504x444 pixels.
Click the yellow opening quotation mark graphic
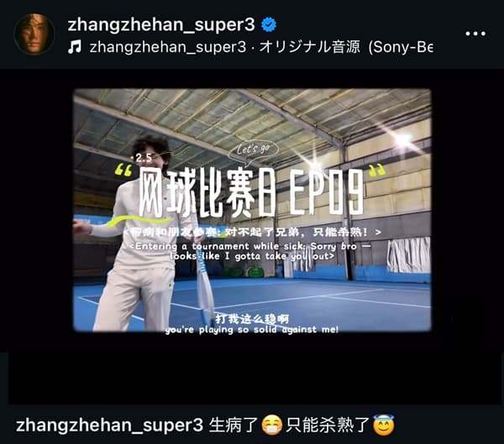[x=123, y=170]
